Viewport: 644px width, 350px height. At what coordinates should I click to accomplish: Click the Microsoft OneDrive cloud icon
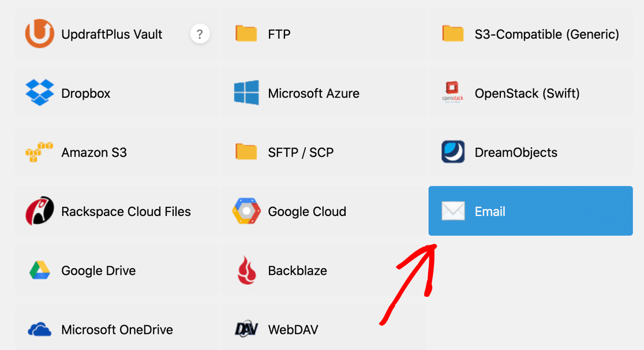pyautogui.click(x=38, y=329)
